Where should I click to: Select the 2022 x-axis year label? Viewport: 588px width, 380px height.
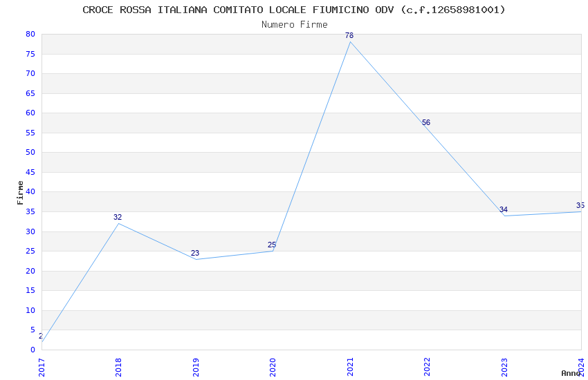[x=427, y=368]
